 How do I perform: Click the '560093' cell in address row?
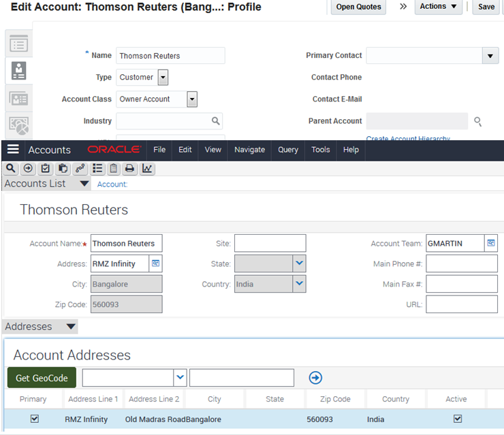point(319,419)
